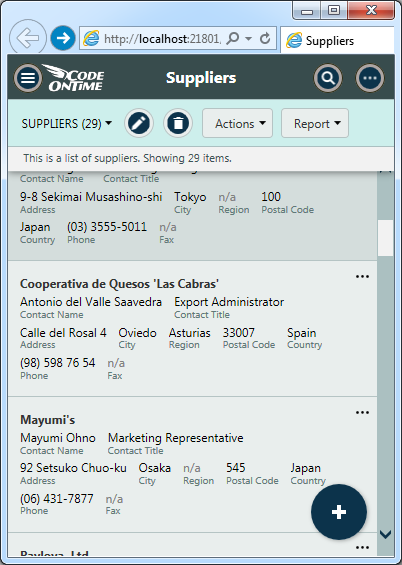Click phone (98) 598 76 54
Screen dimensions: 402x565
(58, 363)
